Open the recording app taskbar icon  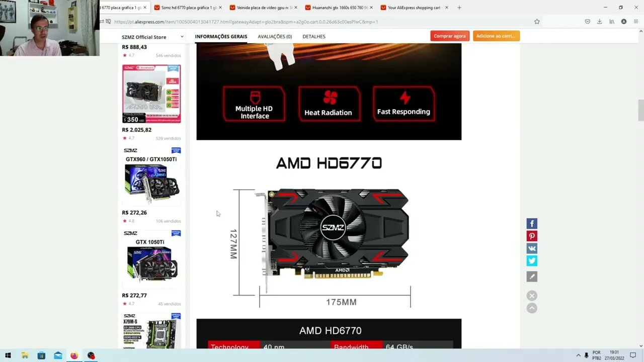coord(91,355)
